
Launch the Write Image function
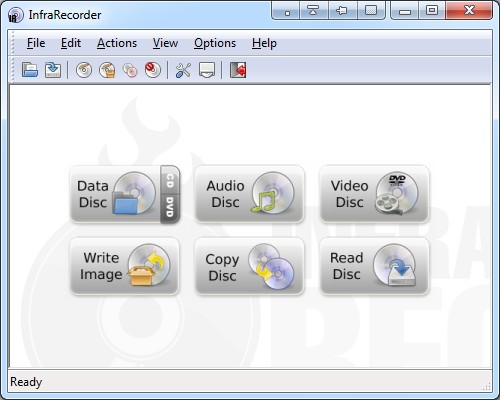point(124,266)
